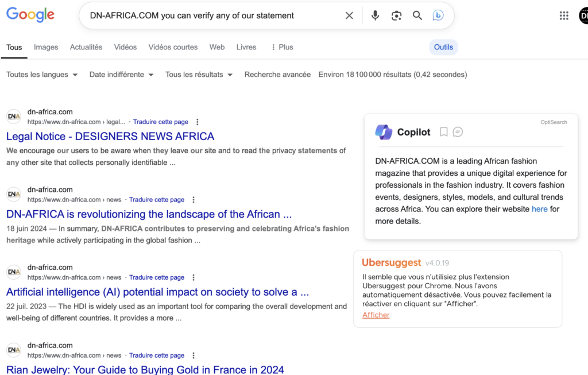Select the Tous tab
The image size is (588, 375).
[x=14, y=47]
